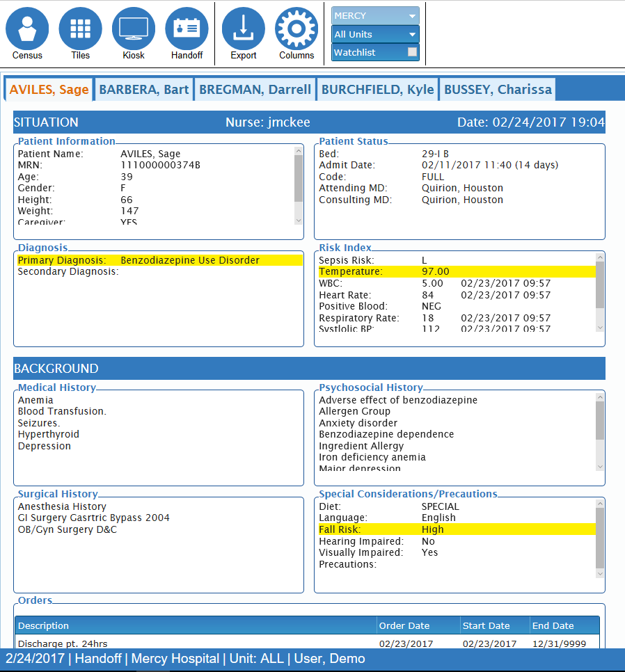625x672 pixels.
Task: Click Admit Date 02/11/2017 11:40 value
Action: 489,165
